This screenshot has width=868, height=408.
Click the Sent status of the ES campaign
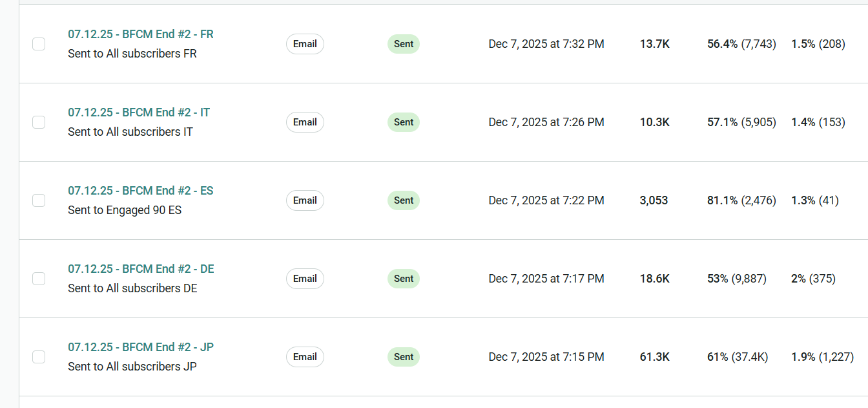coord(404,200)
